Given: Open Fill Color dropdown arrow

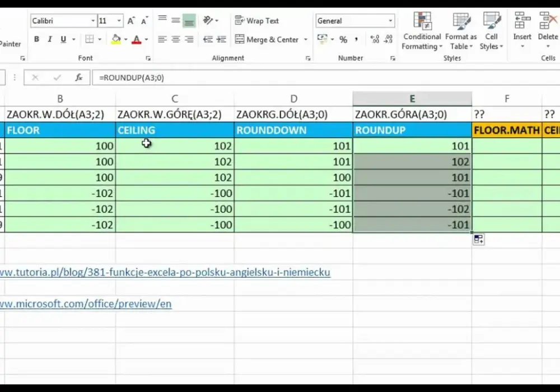Looking at the screenshot, I should point(125,39).
